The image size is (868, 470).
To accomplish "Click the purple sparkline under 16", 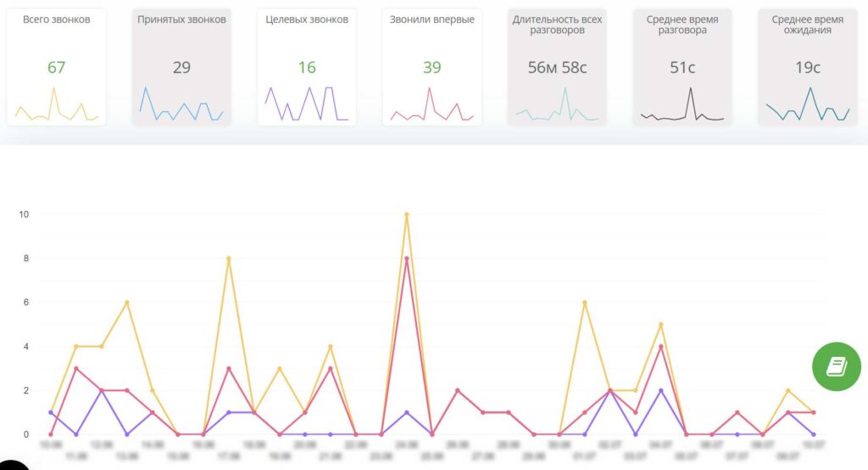I will (307, 105).
